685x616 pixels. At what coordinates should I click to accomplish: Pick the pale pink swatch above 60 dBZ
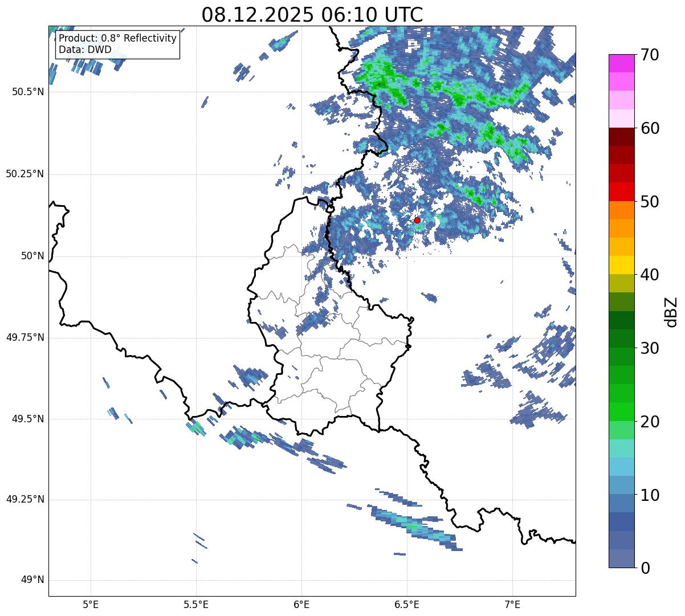point(621,119)
